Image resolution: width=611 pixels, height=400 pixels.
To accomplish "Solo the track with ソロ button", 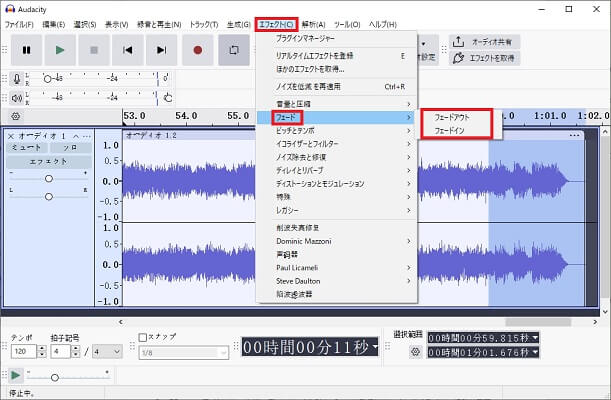I will pyautogui.click(x=71, y=148).
